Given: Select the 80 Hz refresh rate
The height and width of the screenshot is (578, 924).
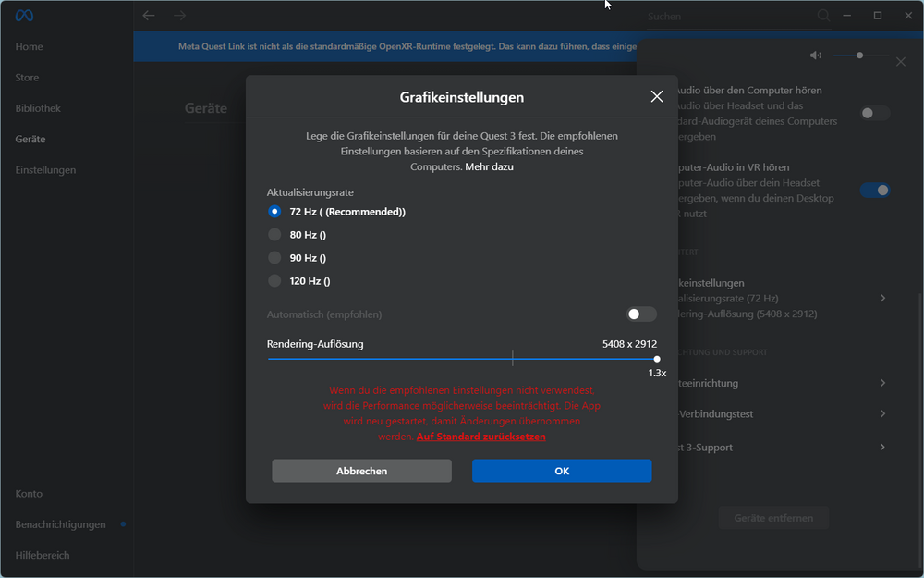Looking at the screenshot, I should click(x=274, y=235).
